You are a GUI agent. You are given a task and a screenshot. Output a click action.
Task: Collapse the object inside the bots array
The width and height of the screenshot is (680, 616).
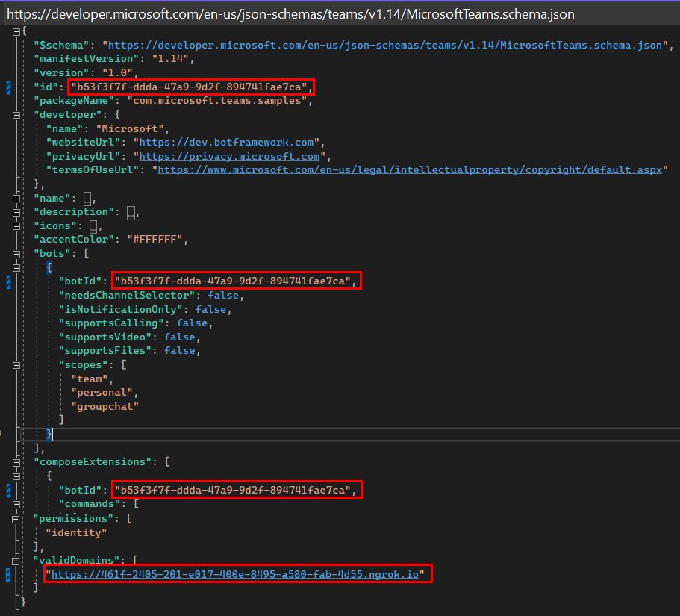click(x=16, y=268)
